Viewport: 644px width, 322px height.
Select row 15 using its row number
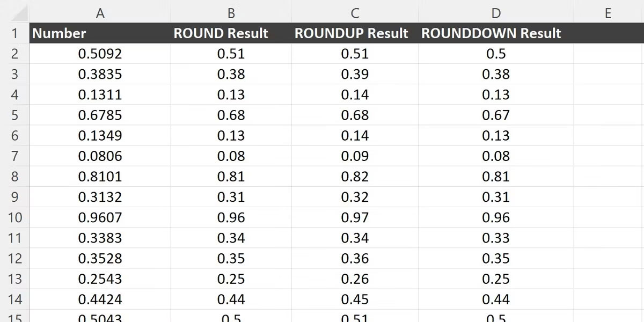tap(15, 317)
